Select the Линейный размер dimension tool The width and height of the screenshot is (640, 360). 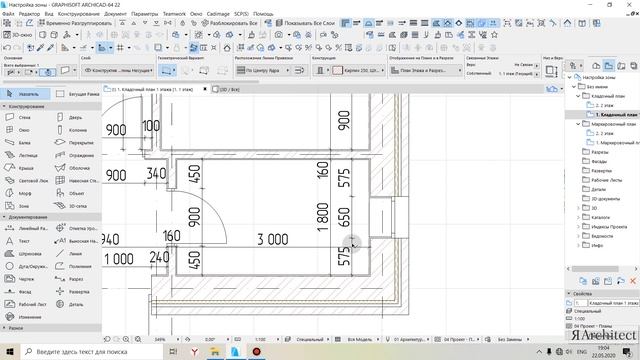26,228
